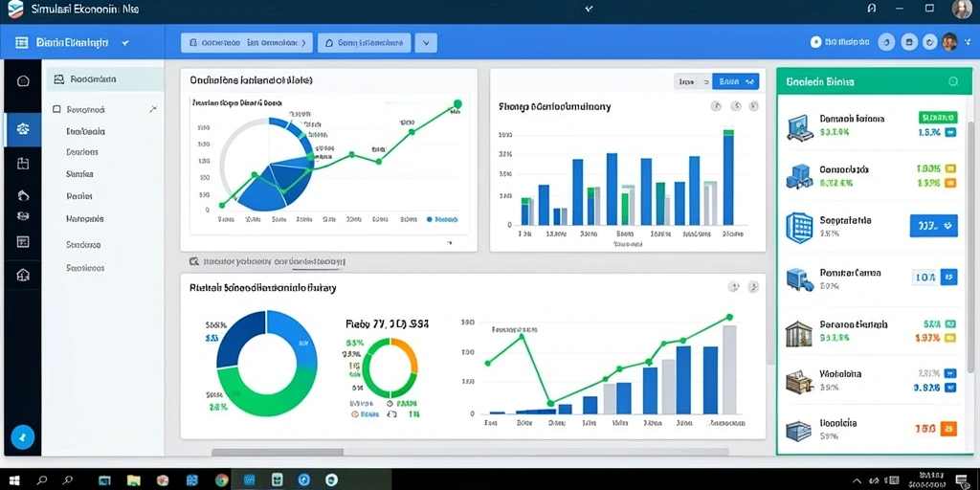Screen dimensions: 980x490
Task: Click the search field between the chart cards
Action: pyautogui.click(x=267, y=261)
